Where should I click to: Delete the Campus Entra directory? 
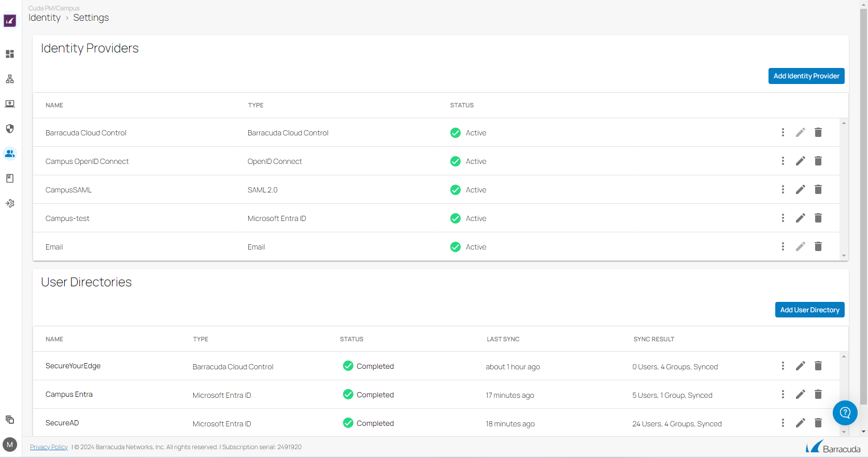tap(818, 394)
